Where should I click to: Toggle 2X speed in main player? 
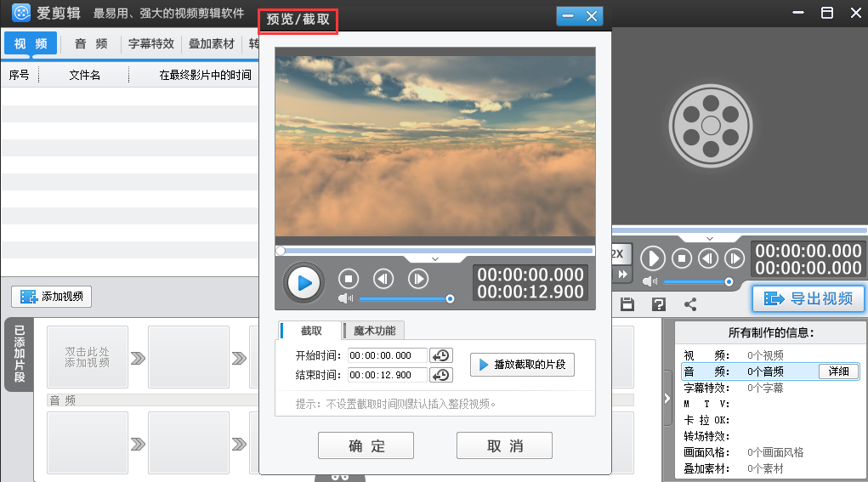(620, 254)
